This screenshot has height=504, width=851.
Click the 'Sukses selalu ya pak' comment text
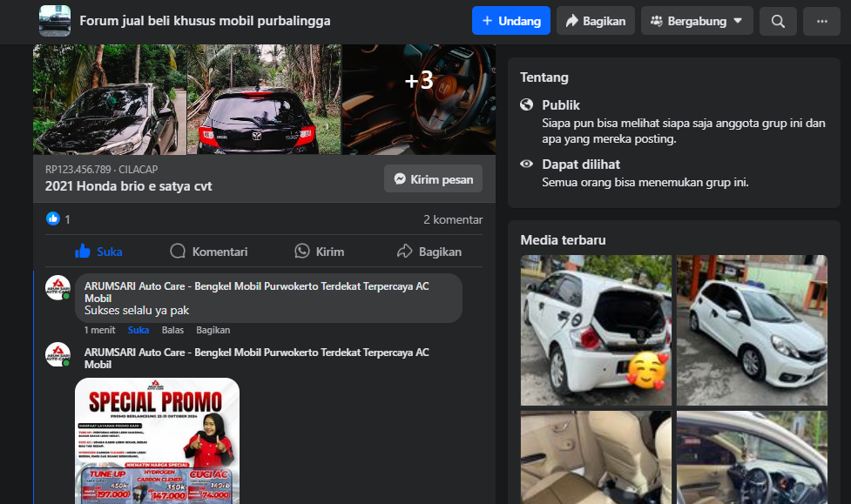pyautogui.click(x=137, y=310)
